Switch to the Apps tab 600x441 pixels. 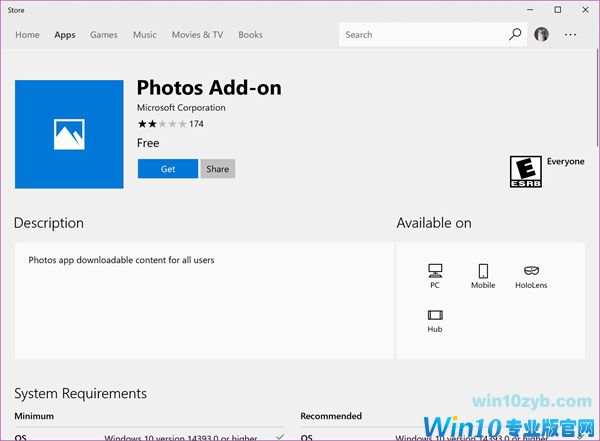click(65, 35)
